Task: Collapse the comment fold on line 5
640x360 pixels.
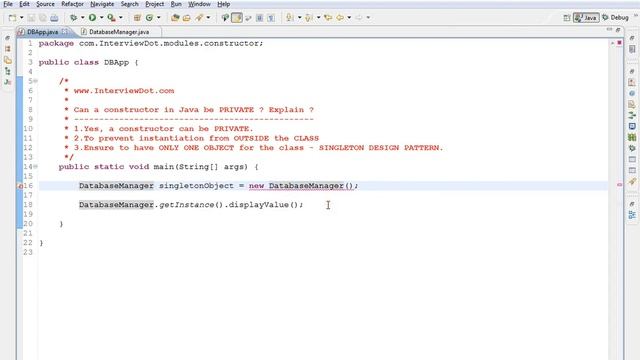Action: pos(36,81)
